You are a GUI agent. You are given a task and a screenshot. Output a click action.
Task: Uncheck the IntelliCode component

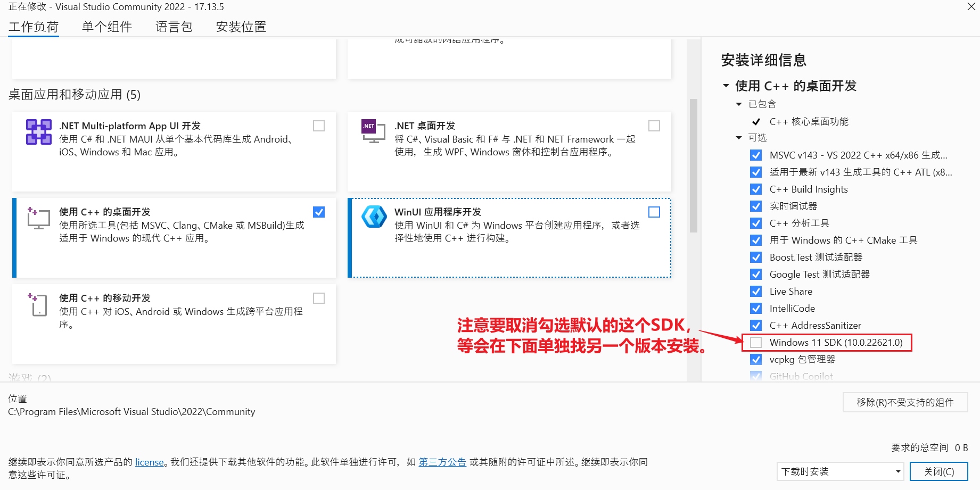point(756,309)
